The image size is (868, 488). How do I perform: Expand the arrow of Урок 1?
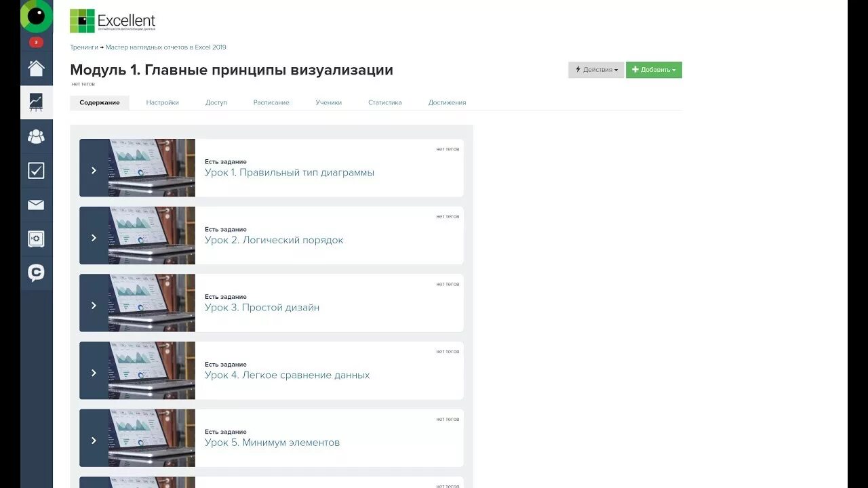[94, 170]
